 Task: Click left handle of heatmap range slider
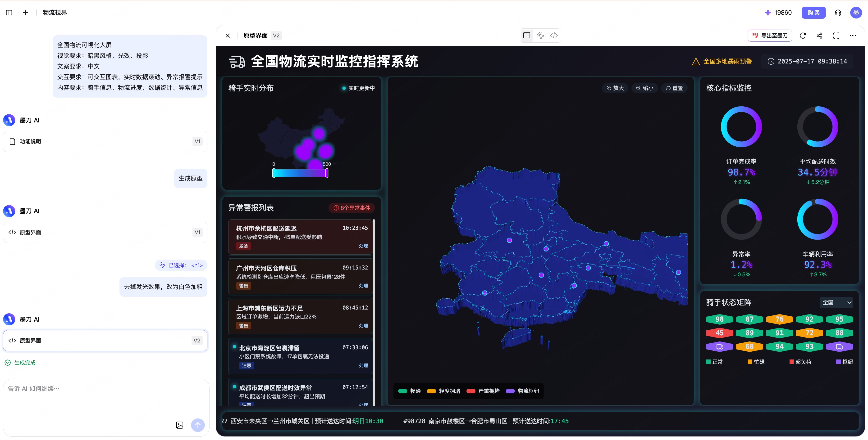tap(274, 173)
